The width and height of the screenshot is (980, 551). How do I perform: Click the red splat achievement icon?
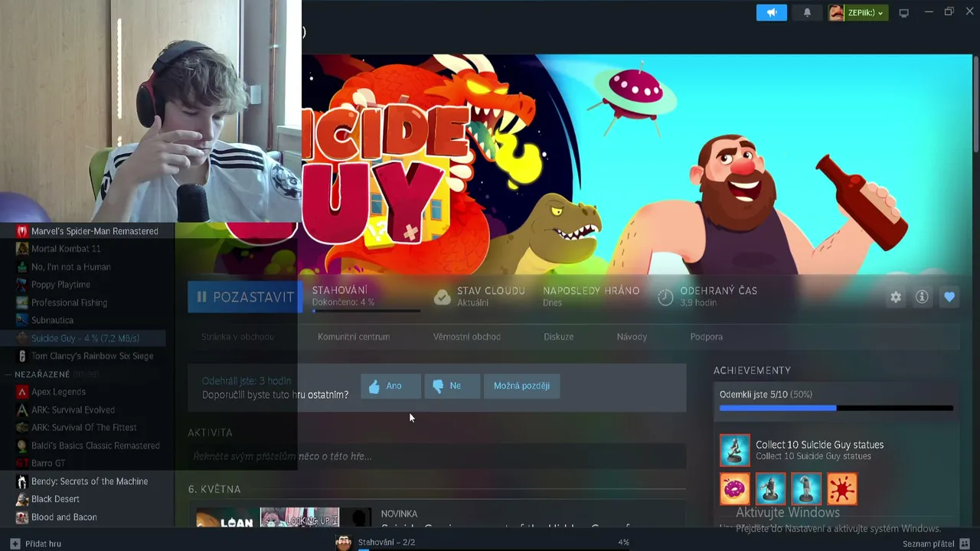842,489
